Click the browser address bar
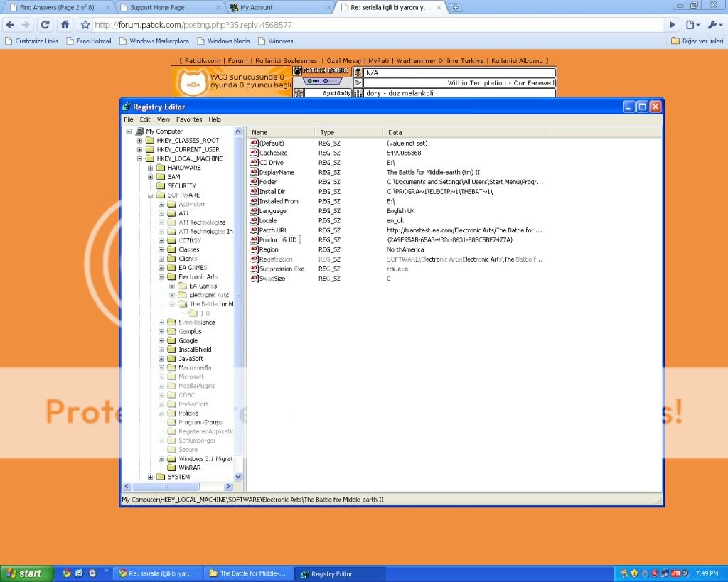The height and width of the screenshot is (582, 728). click(377, 25)
